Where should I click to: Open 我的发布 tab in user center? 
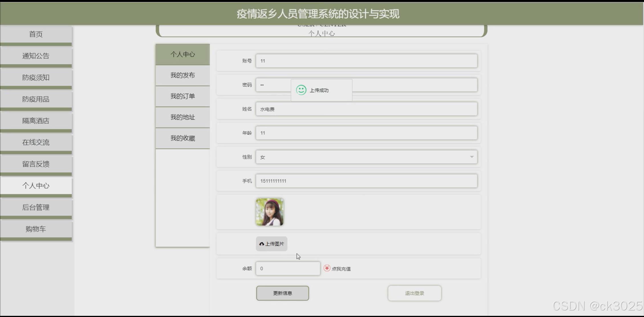(x=183, y=75)
